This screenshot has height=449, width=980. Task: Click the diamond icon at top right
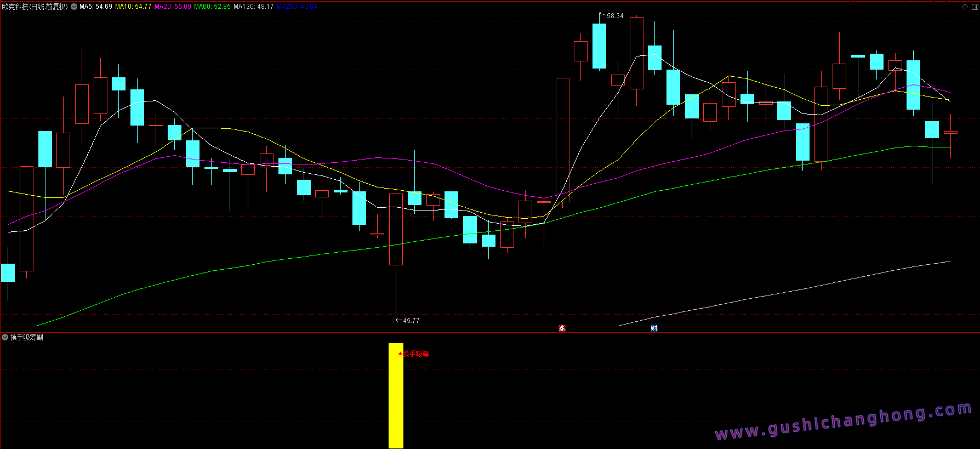coord(965,7)
